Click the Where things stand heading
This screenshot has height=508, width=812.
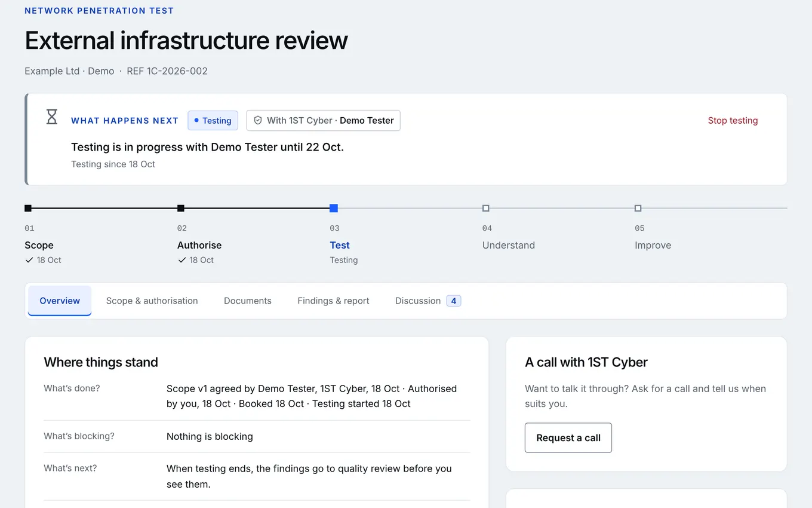click(x=101, y=362)
